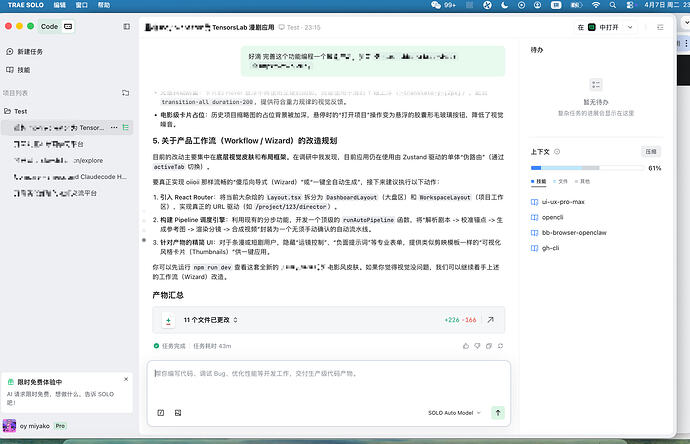The height and width of the screenshot is (444, 690).
Task: Toggle right panel with top-right list icon
Action: point(660,27)
